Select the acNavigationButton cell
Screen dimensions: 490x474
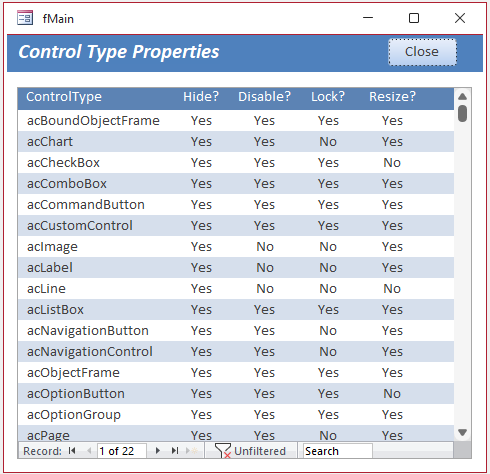pyautogui.click(x=88, y=331)
